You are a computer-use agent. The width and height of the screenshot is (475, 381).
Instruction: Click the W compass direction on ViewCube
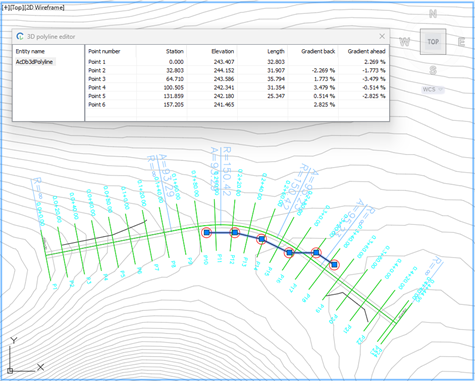click(x=404, y=42)
